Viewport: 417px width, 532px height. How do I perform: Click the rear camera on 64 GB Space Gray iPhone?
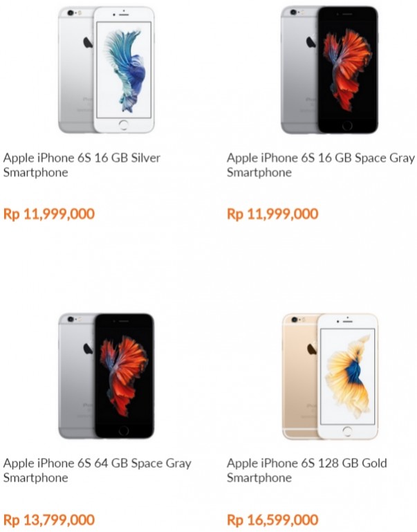(71, 319)
